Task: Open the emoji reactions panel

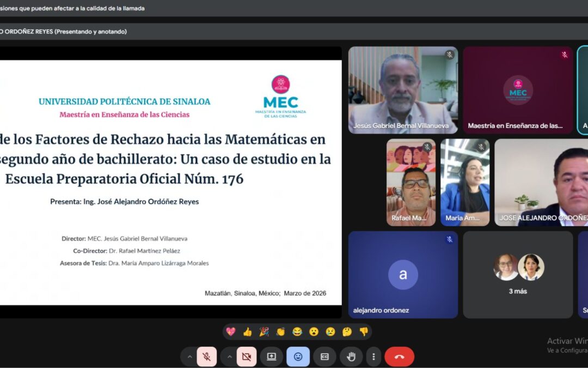Action: click(x=298, y=357)
